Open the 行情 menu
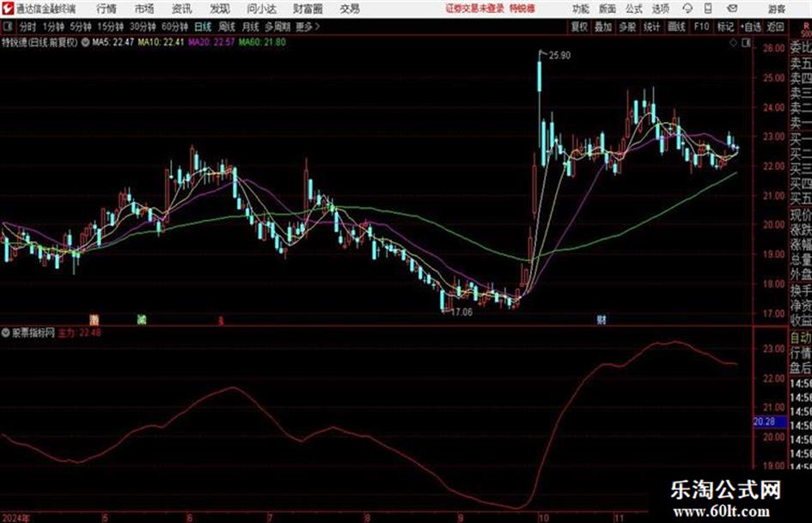 [x=107, y=9]
